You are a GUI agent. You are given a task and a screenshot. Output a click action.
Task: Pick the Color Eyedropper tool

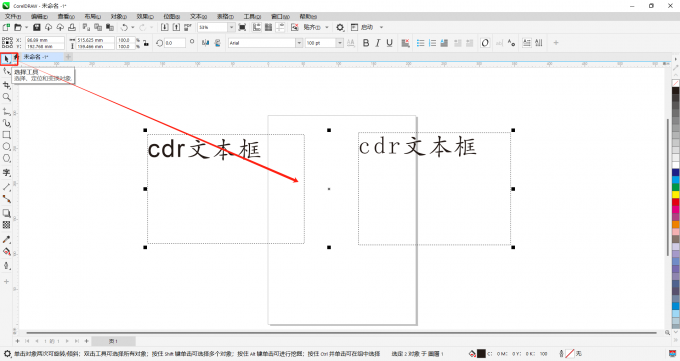point(7,240)
